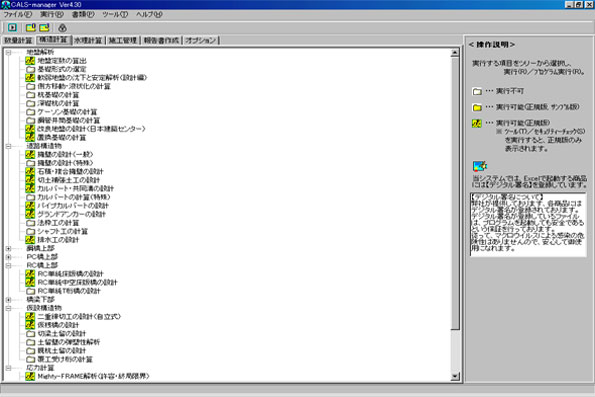Open the ファイル menu

[17, 14]
